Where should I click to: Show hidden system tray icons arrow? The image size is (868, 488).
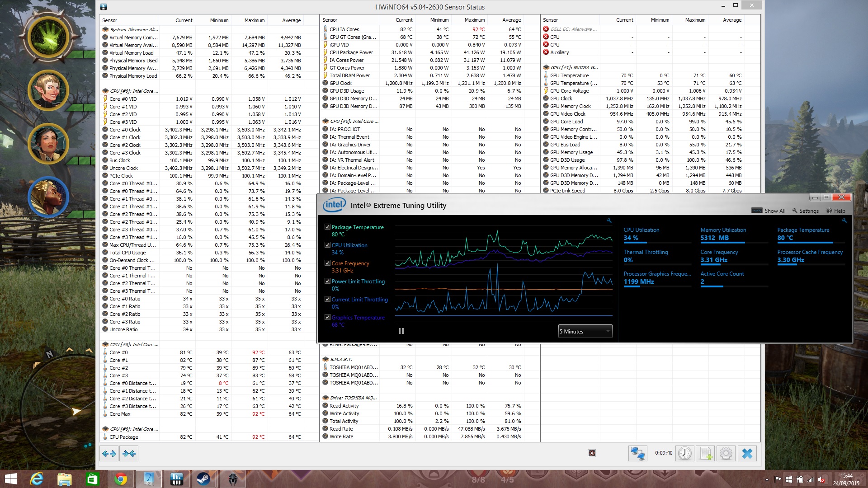(767, 479)
